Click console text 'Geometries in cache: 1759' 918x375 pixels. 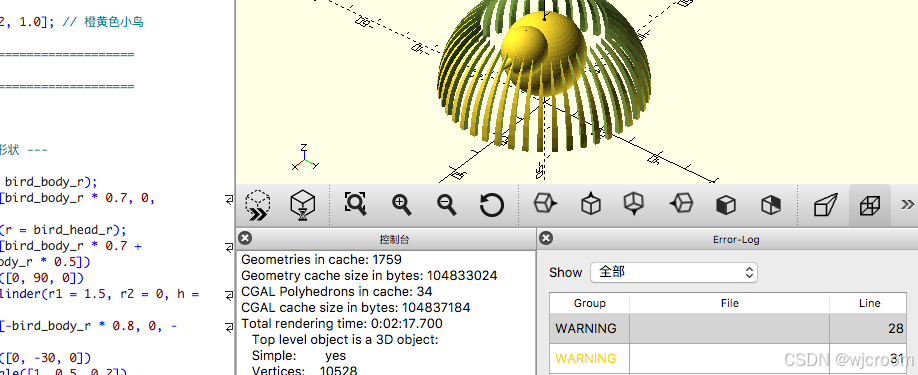tap(321, 259)
